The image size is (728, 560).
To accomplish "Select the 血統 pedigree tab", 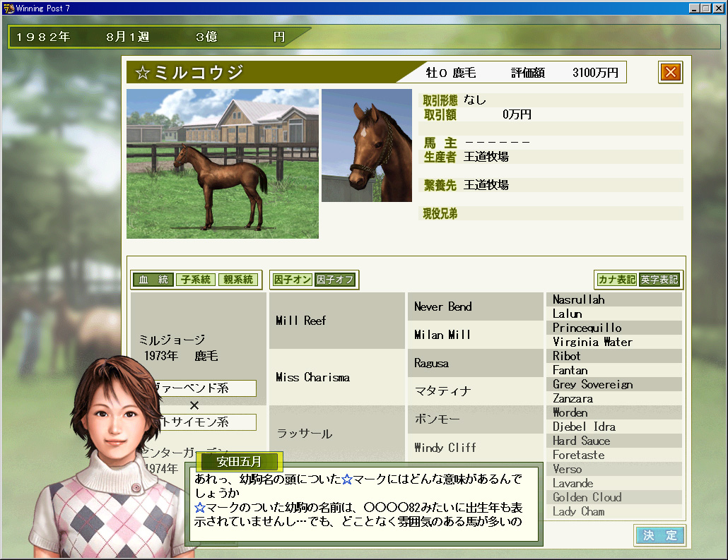I will 153,280.
